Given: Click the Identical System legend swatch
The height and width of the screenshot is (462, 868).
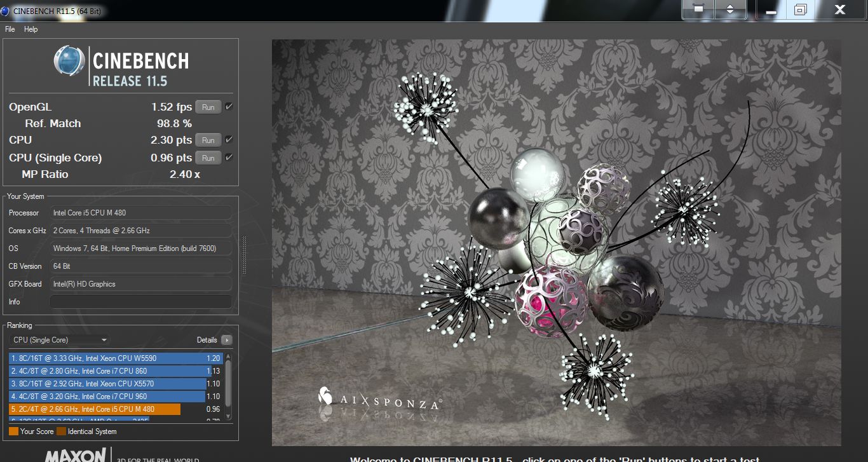Looking at the screenshot, I should pos(61,431).
